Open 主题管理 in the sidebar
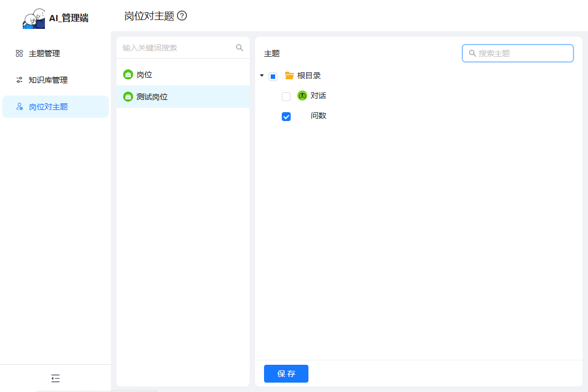Viewport: 588px width, 392px height. [x=44, y=53]
